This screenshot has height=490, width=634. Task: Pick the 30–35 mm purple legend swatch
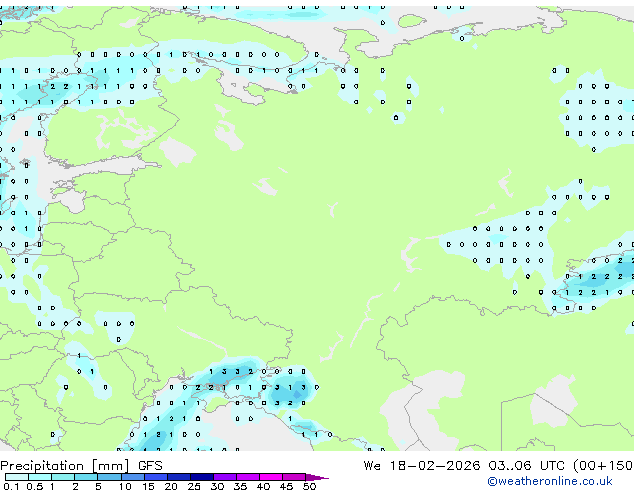point(225,477)
